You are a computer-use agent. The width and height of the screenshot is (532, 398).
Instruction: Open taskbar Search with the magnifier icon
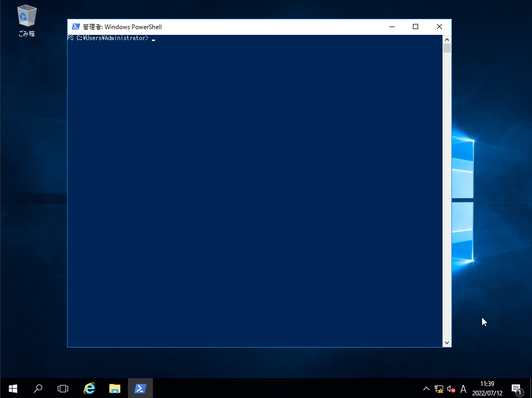click(x=38, y=388)
